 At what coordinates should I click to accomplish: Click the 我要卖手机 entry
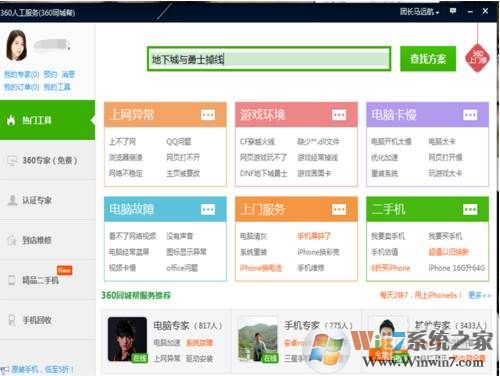(388, 236)
